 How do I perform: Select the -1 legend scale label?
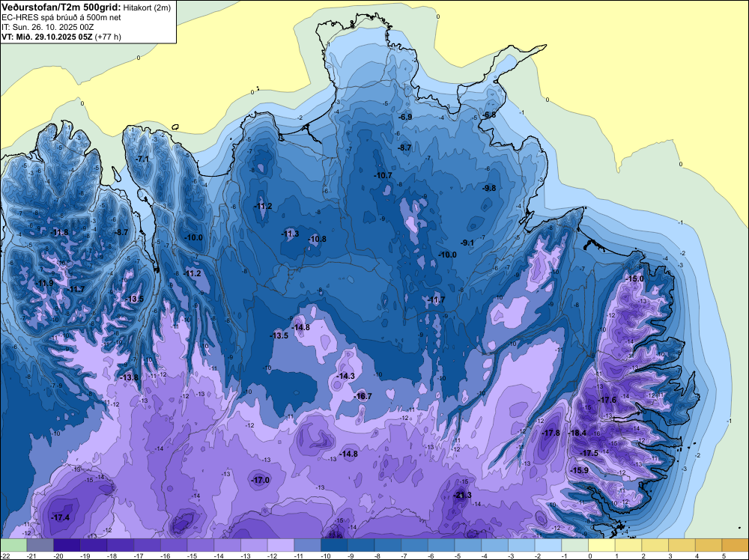(x=564, y=556)
